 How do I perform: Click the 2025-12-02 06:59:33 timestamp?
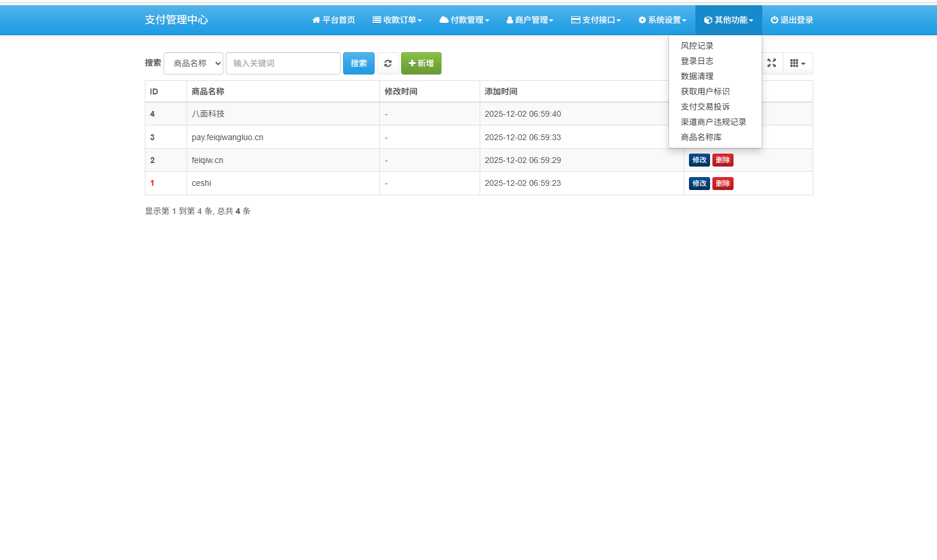(522, 137)
